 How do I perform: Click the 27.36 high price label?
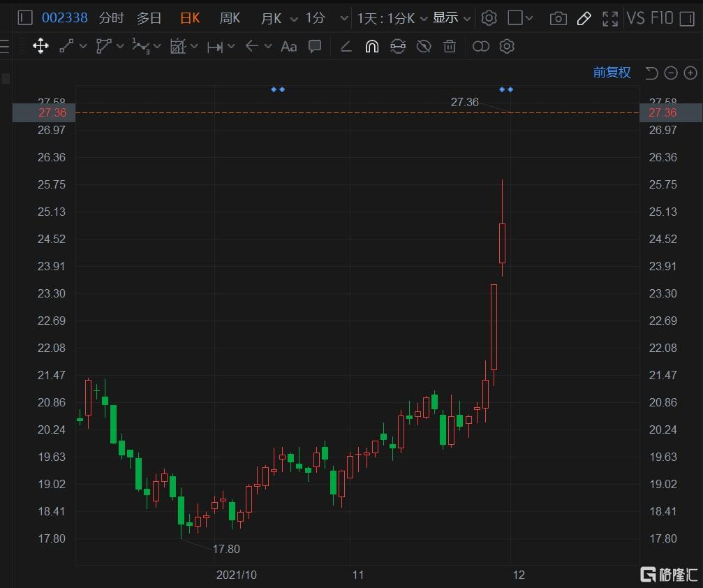coord(464,102)
